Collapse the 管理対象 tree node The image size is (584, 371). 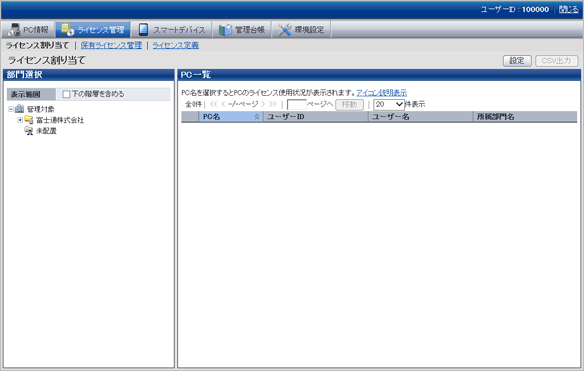[x=11, y=109]
